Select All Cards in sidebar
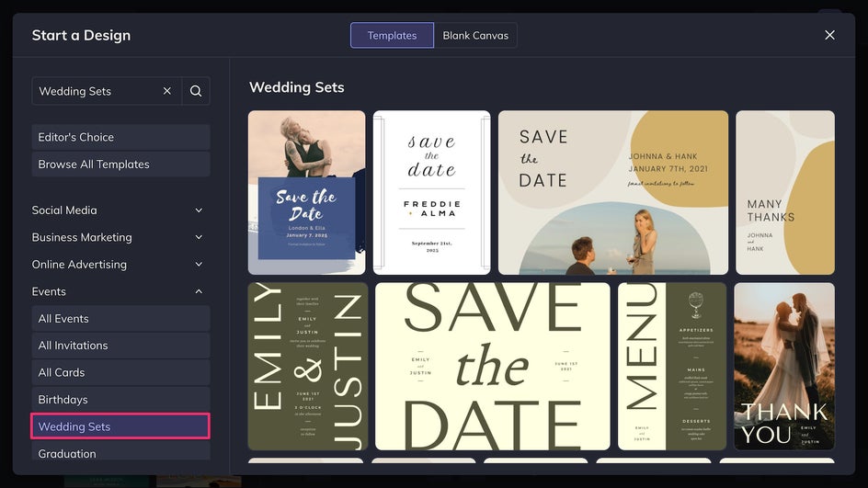 [120, 372]
